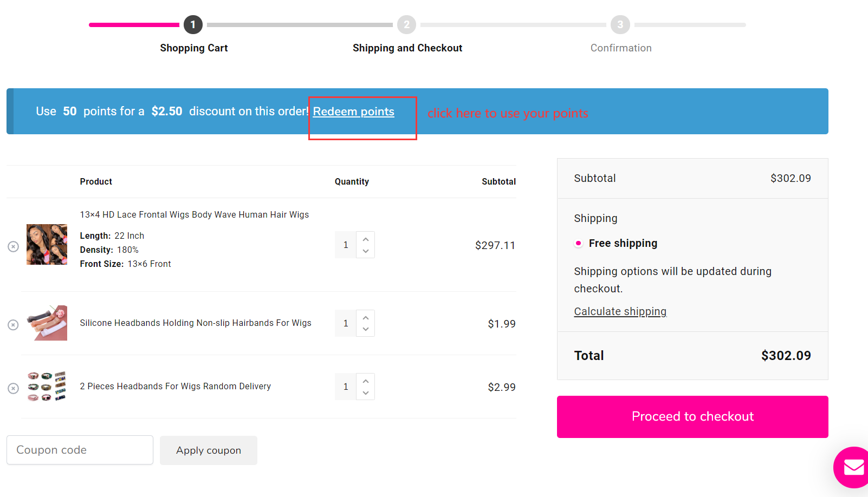868x497 pixels.
Task: Click the Apply coupon button
Action: tap(209, 450)
